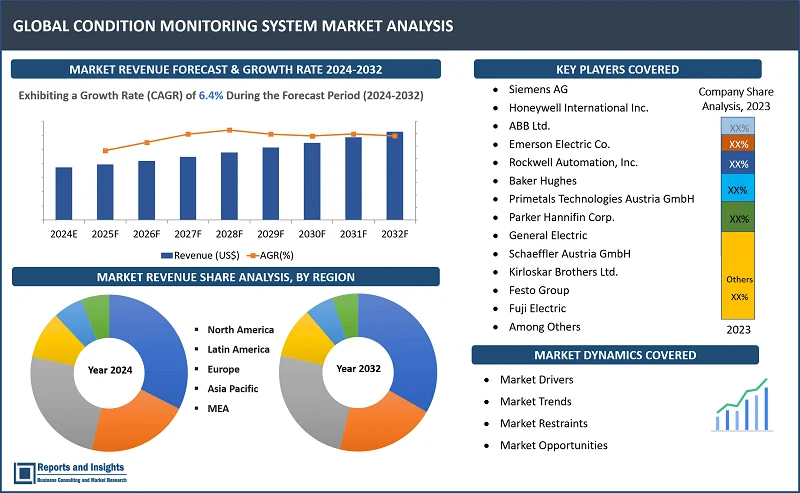Click Latin America region legend entry
The width and height of the screenshot is (800, 493).
(238, 350)
